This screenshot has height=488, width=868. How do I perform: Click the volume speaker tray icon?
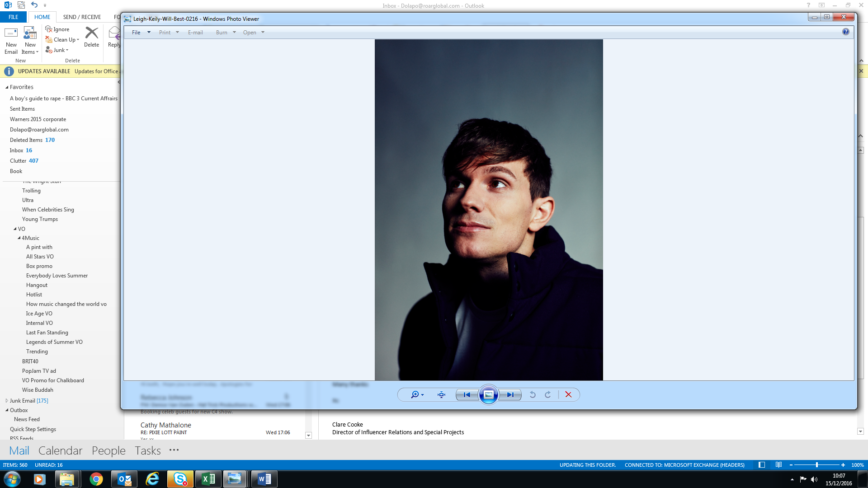(x=814, y=479)
